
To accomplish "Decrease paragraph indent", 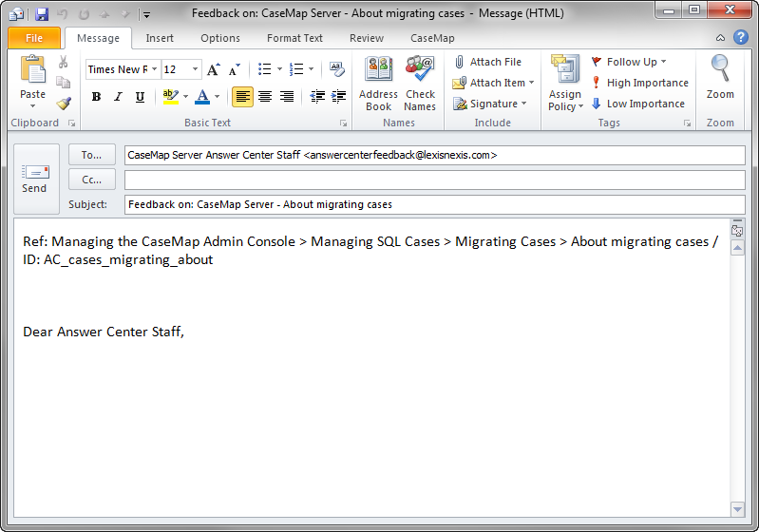I will (x=317, y=97).
